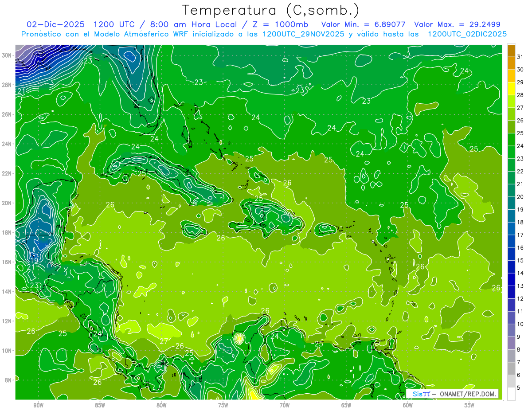Click the "85W" longitude axis label
The width and height of the screenshot is (532, 411).
pos(100,405)
